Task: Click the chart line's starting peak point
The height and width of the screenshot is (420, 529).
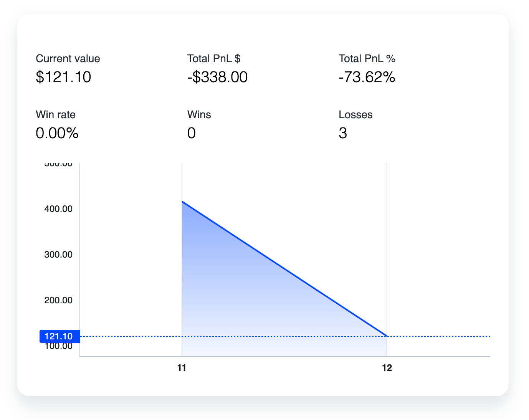Action: 182,202
